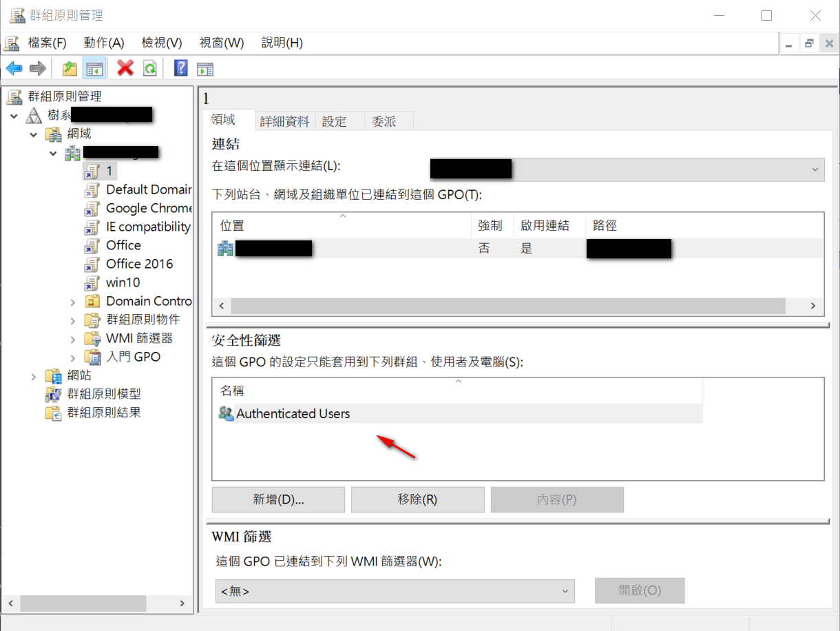The image size is (840, 631).
Task: Click the 移除(R) button
Action: pos(417,500)
